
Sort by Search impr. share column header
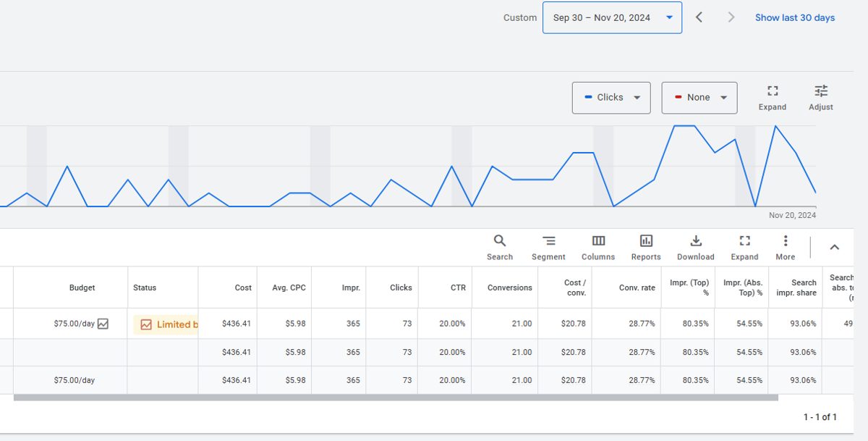(796, 287)
